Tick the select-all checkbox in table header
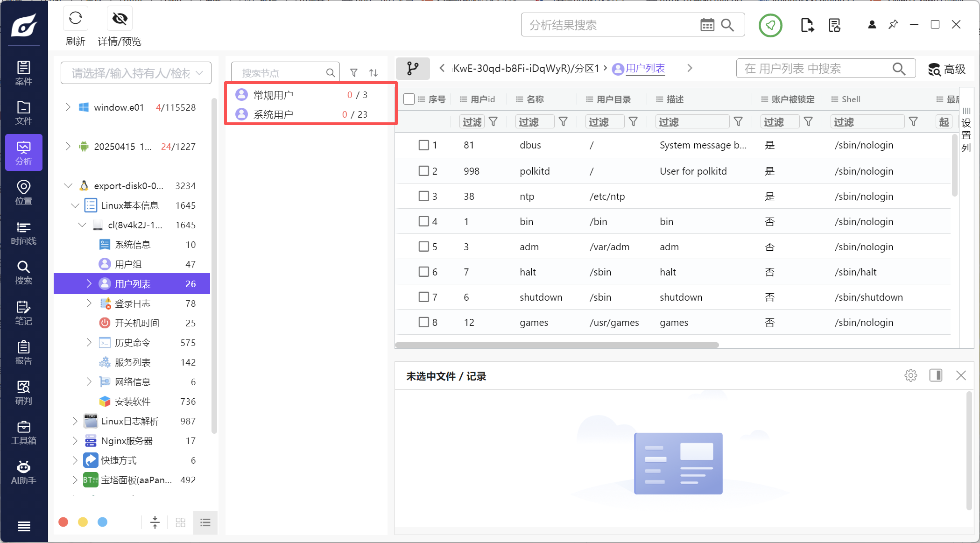 pyautogui.click(x=409, y=99)
